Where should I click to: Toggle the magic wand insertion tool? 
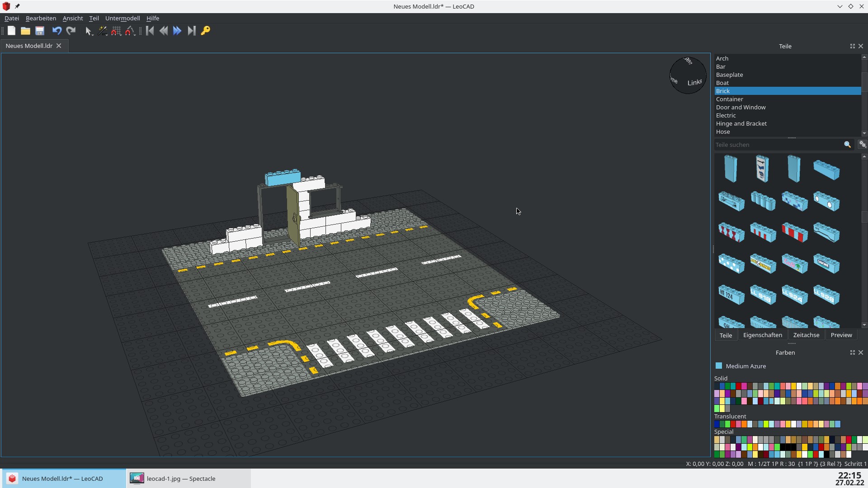pos(103,31)
